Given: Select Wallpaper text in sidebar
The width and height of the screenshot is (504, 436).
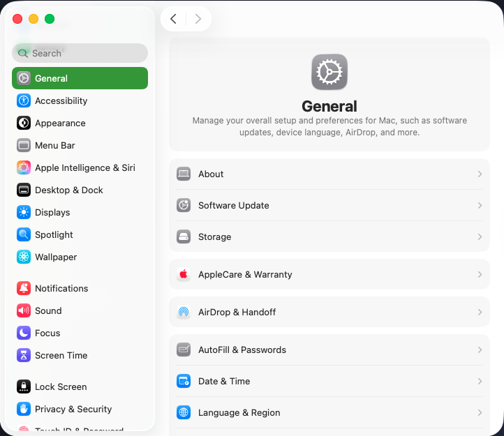Looking at the screenshot, I should (56, 257).
